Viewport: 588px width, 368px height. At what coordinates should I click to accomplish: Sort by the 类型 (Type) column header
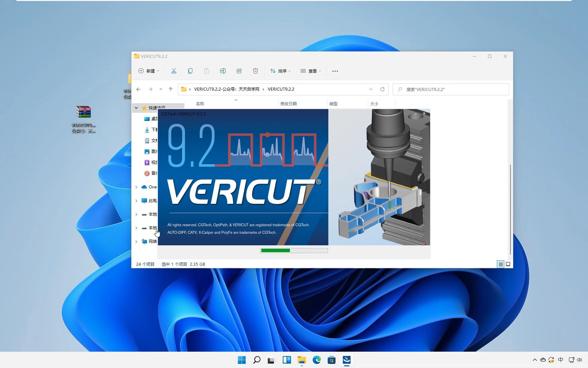coord(333,104)
